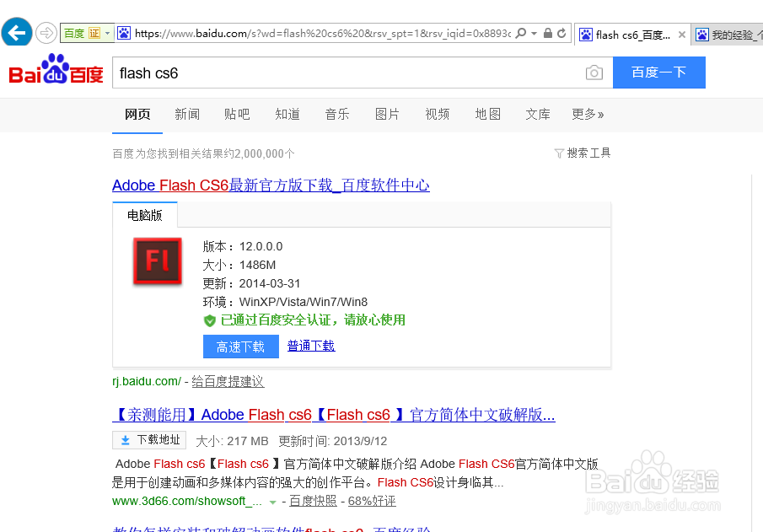Click the magnifier search icon in address bar
Image resolution: width=763 pixels, height=532 pixels.
pos(521,33)
